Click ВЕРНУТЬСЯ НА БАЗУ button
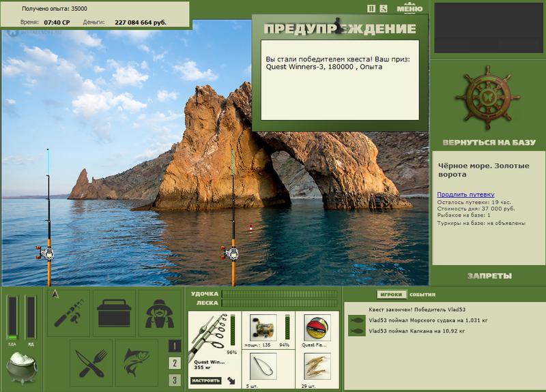The width and height of the screenshot is (546, 392). tap(489, 142)
